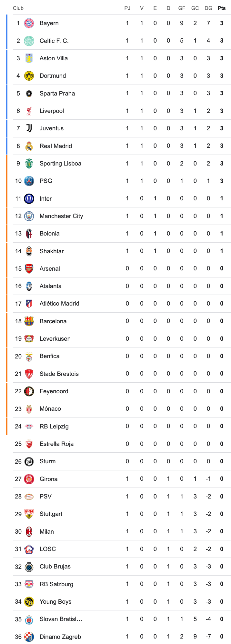Open the Sporting Lisboa row link
The image size is (231, 644).
(x=60, y=164)
